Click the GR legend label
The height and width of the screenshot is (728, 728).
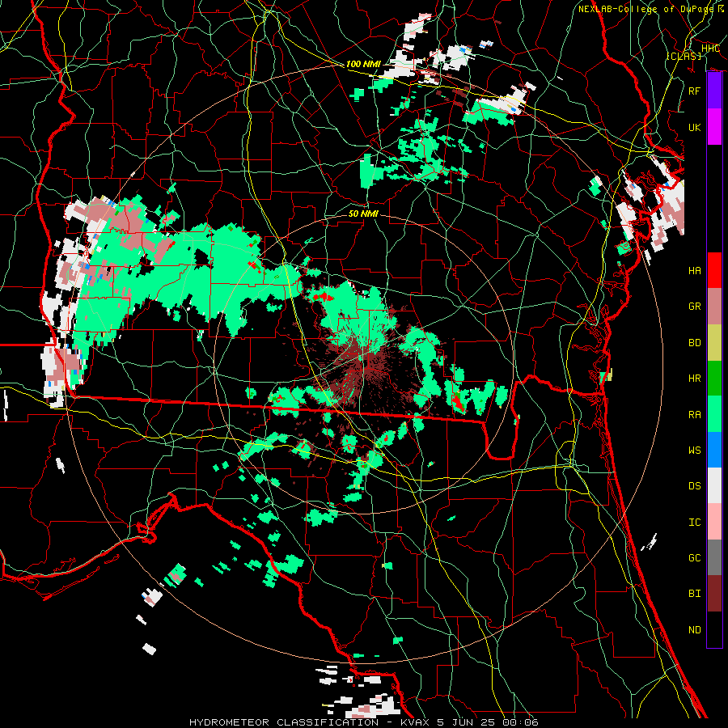pos(694,307)
